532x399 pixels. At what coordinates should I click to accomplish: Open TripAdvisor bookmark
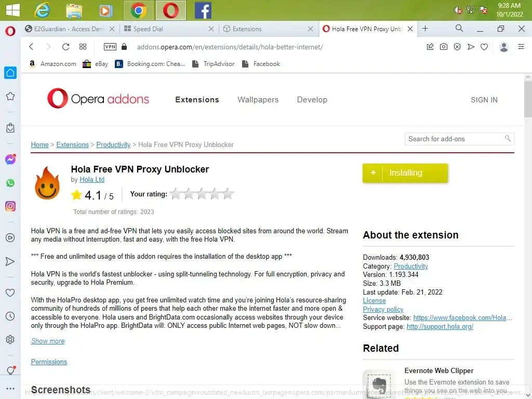[213, 64]
